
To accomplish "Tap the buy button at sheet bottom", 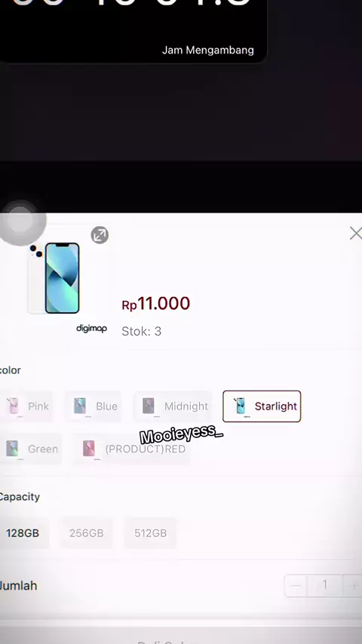I will click(181, 636).
